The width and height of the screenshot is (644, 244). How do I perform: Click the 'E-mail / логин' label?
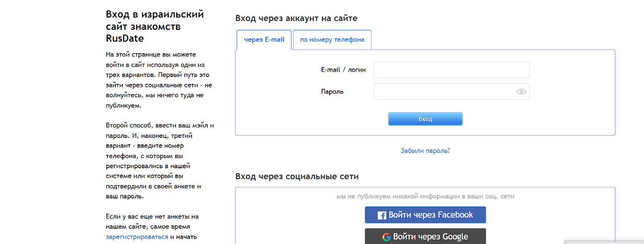click(343, 70)
